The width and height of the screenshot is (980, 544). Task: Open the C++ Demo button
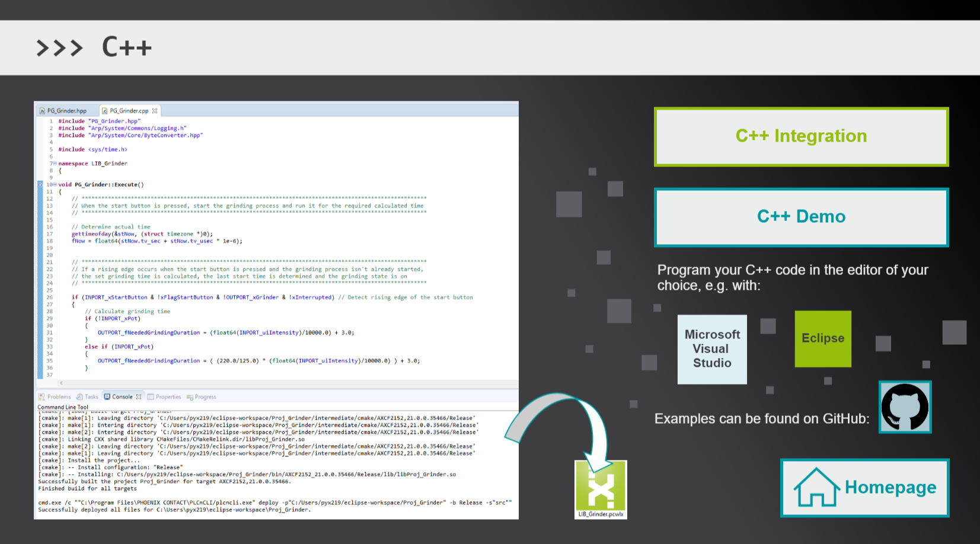[x=801, y=217]
